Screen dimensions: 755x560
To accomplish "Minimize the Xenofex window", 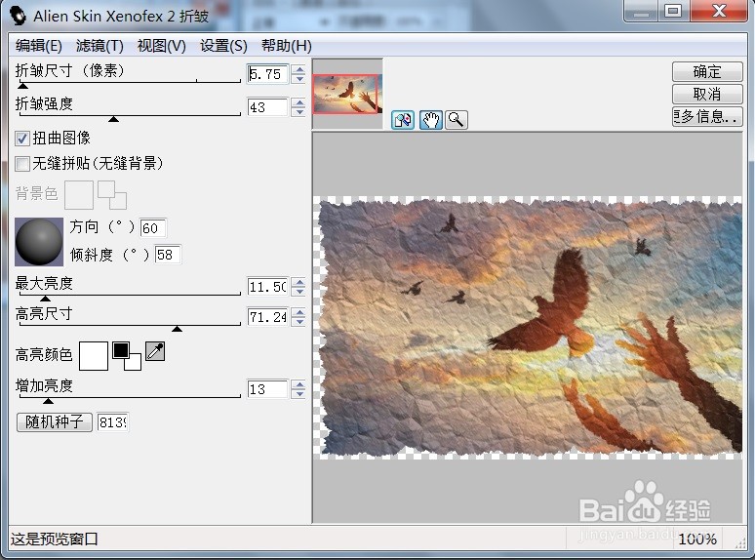I will (642, 11).
